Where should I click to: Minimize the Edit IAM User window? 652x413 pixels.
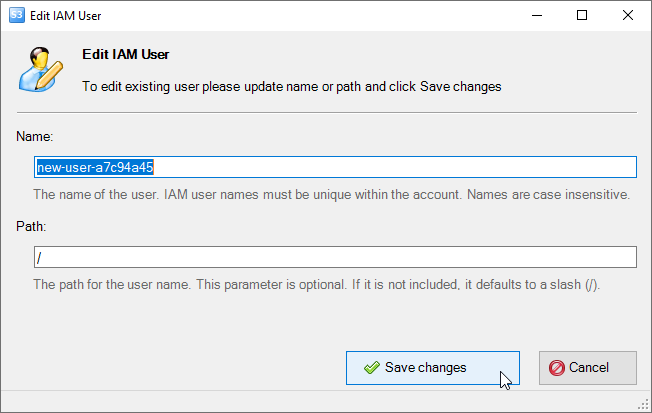pyautogui.click(x=537, y=15)
